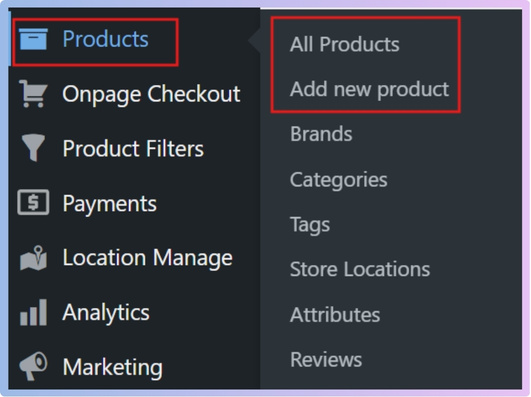Image resolution: width=531 pixels, height=397 pixels.
Task: View Reviews in the Products submenu
Action: coord(326,359)
